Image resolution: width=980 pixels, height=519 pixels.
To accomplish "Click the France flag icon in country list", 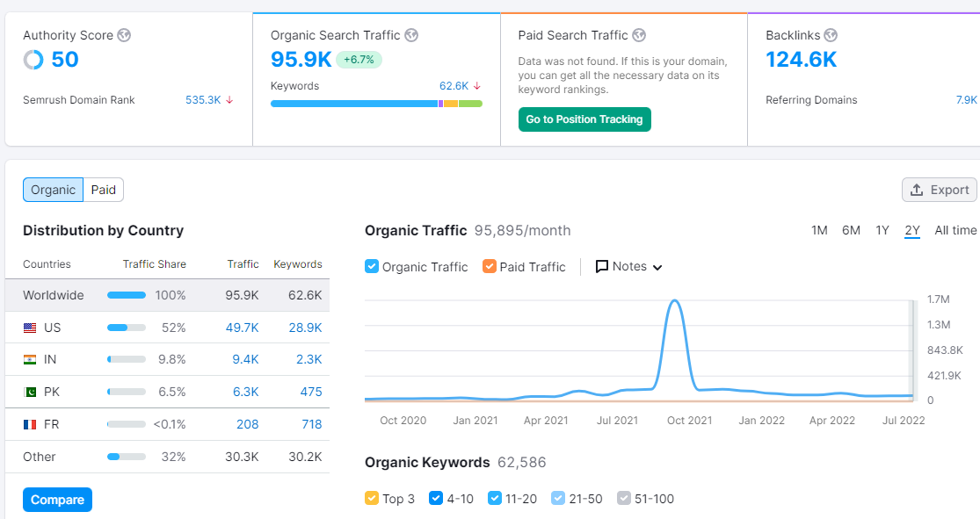I will tap(30, 425).
